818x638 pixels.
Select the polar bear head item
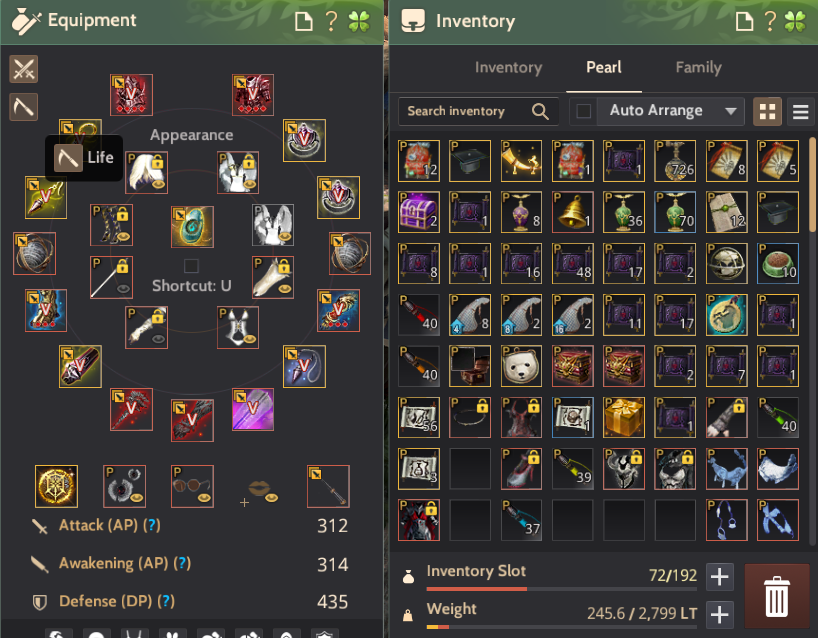[x=521, y=366]
